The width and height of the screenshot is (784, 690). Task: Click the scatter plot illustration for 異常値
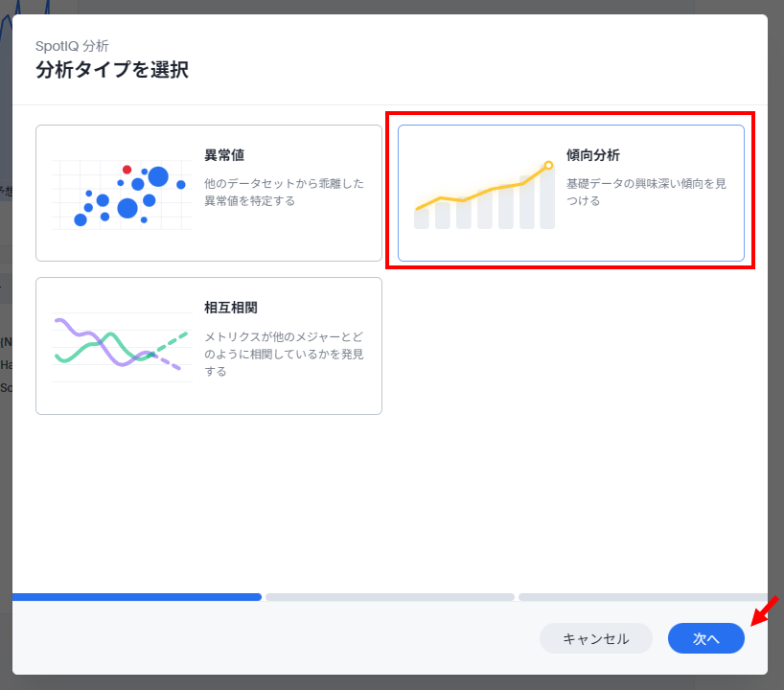[121, 195]
